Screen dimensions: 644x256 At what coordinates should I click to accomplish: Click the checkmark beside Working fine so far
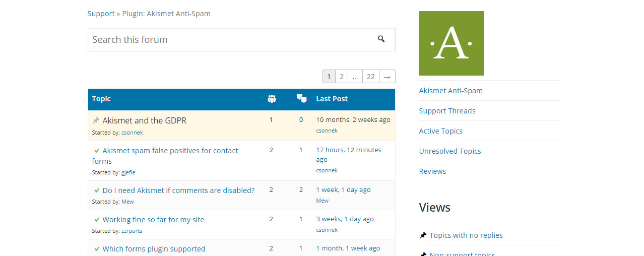click(x=97, y=219)
